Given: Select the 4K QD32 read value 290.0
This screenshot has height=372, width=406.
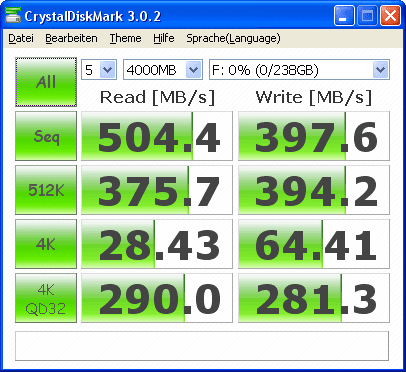Looking at the screenshot, I should point(157,298).
